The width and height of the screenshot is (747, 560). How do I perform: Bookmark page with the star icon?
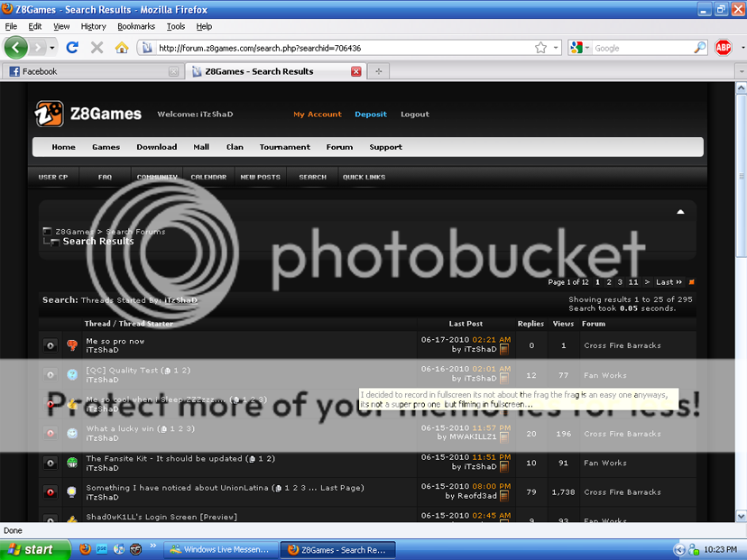pyautogui.click(x=540, y=48)
